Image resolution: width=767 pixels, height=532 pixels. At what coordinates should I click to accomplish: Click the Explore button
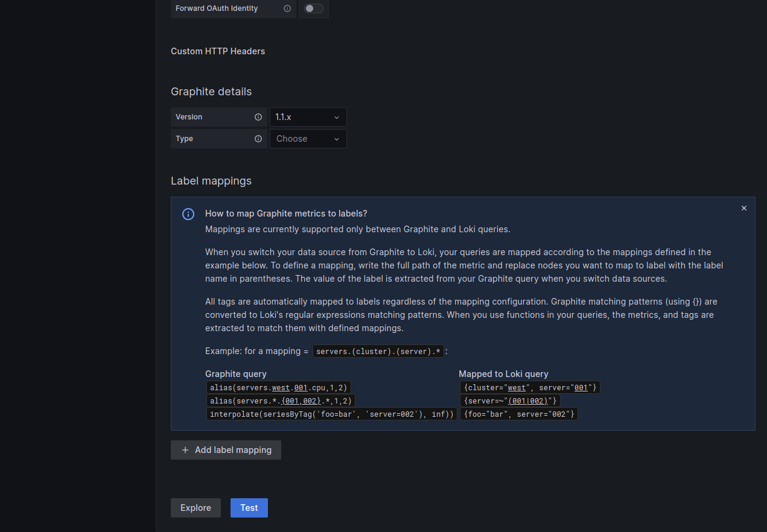[x=196, y=508]
